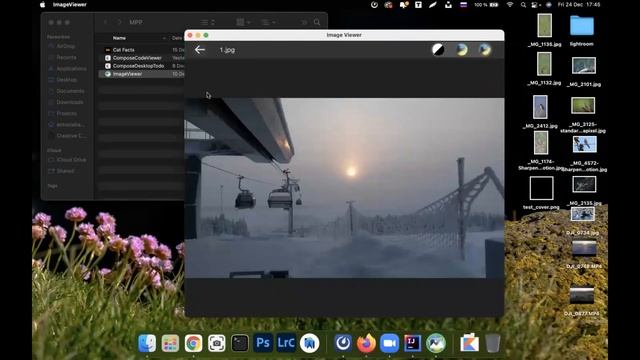Expand Finder toolbar overflow chevrons

coord(304,22)
